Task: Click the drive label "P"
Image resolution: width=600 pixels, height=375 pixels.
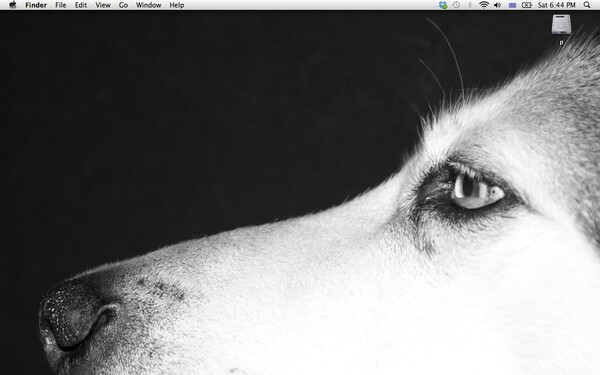Action: (561, 43)
